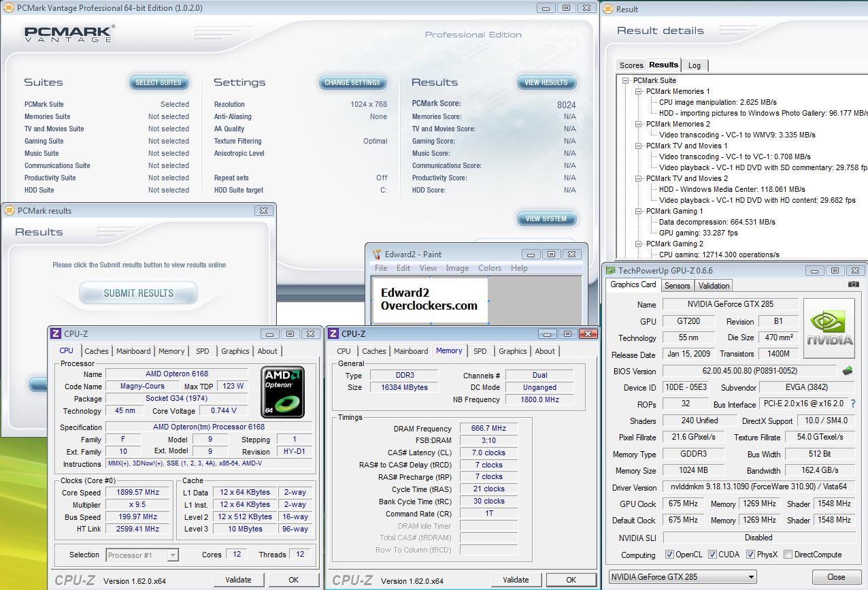Click the CHANGE SETTINGS button

tap(352, 82)
